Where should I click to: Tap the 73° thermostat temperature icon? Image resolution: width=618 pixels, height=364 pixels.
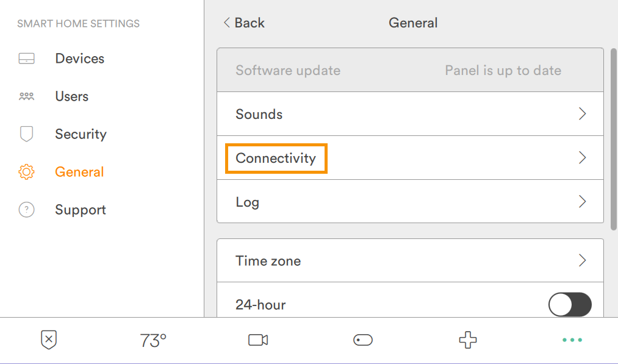point(153,340)
